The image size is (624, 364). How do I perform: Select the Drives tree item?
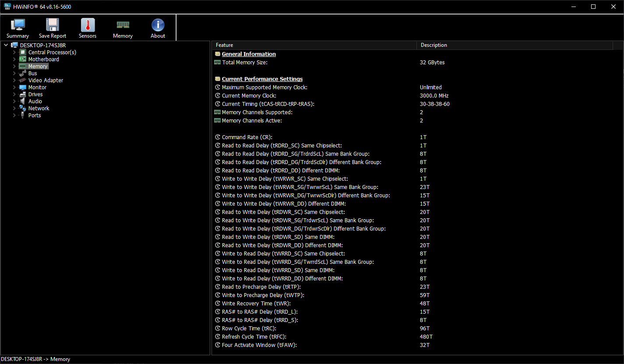[x=35, y=94]
